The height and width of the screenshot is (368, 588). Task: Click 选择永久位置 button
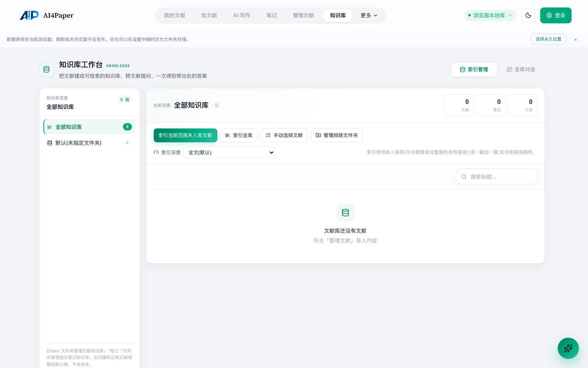(548, 39)
